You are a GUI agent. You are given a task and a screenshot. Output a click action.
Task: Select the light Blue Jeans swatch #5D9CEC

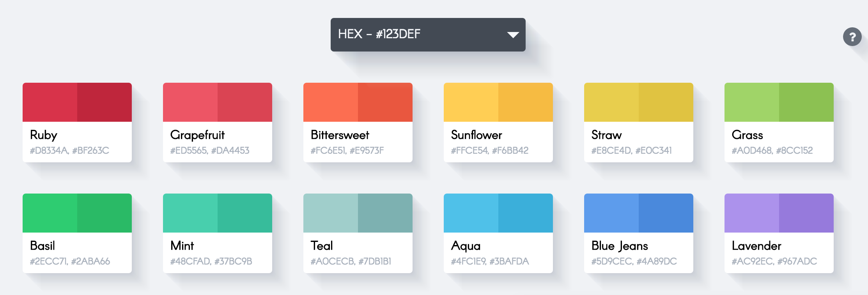pos(611,213)
